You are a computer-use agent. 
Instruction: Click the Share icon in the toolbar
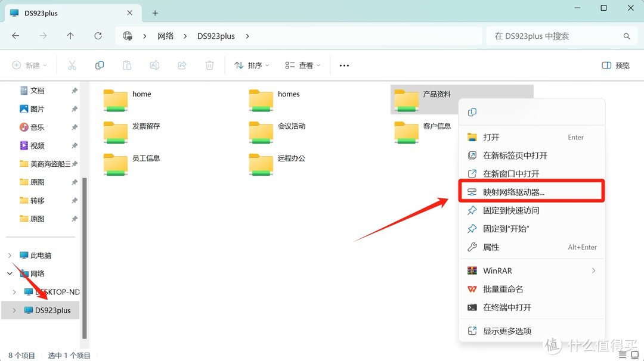[182, 65]
